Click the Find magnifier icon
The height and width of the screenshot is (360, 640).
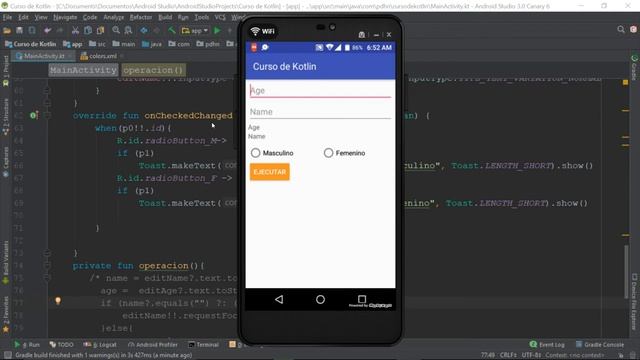pos(116,31)
